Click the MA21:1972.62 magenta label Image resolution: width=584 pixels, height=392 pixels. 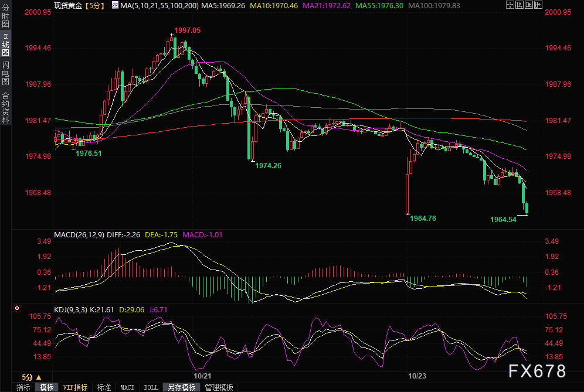click(x=327, y=6)
